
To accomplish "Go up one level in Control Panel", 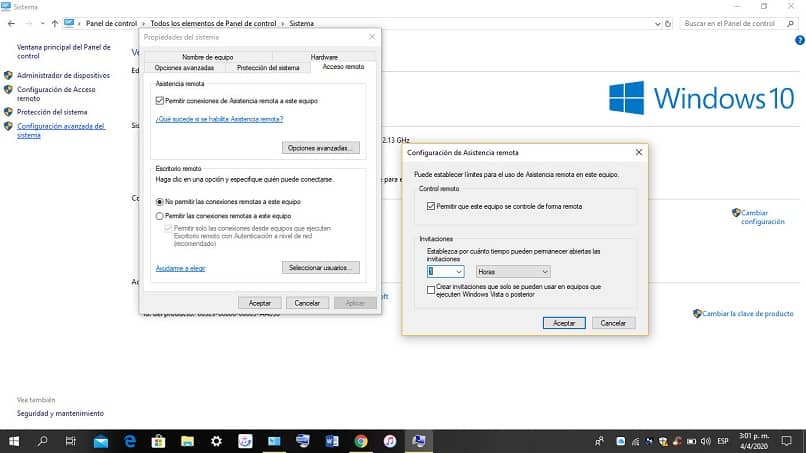I will tap(54, 24).
